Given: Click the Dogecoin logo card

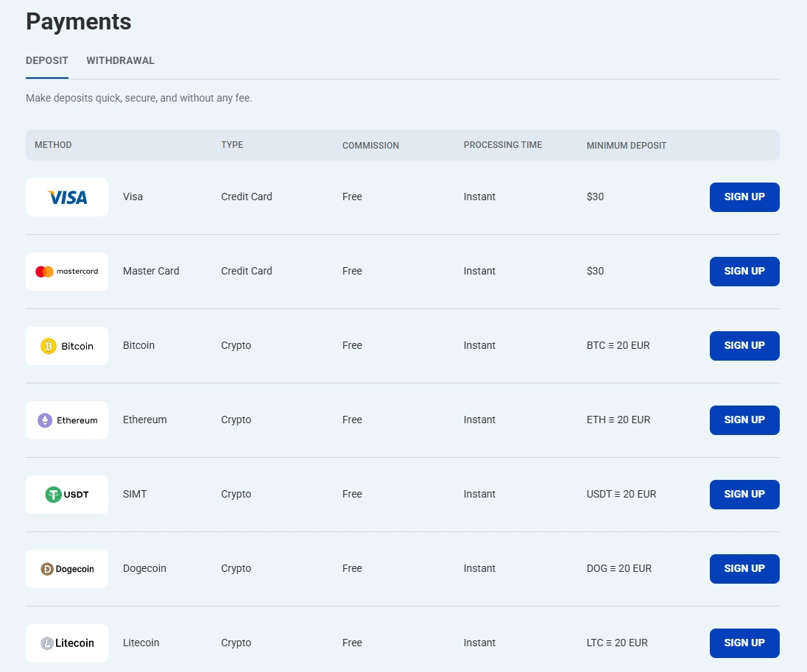Looking at the screenshot, I should tap(67, 568).
